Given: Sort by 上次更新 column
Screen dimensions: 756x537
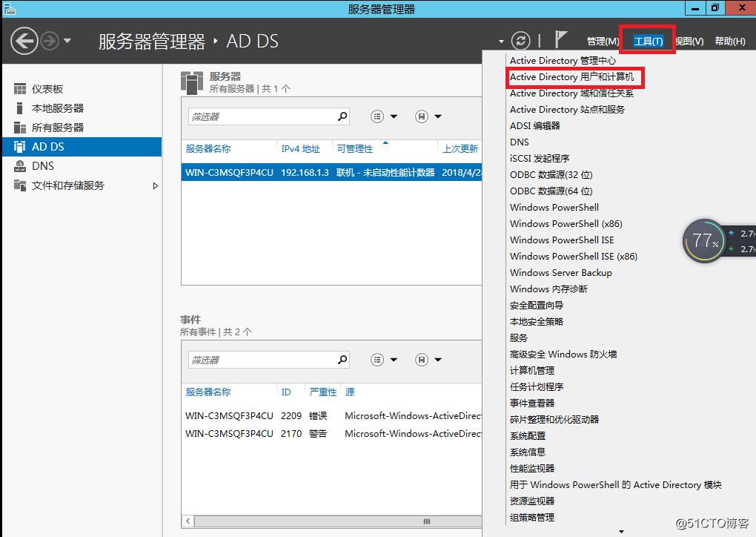Looking at the screenshot, I should [x=460, y=148].
